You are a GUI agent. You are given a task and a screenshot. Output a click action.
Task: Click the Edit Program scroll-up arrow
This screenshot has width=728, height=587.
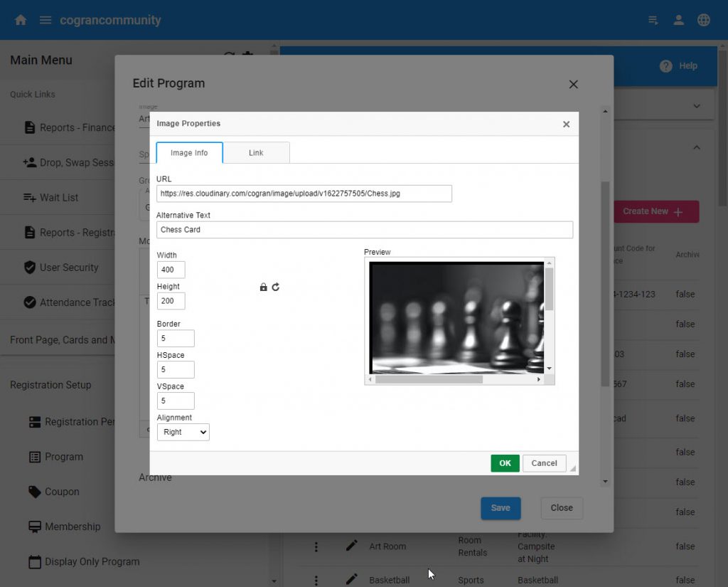pyautogui.click(x=605, y=111)
